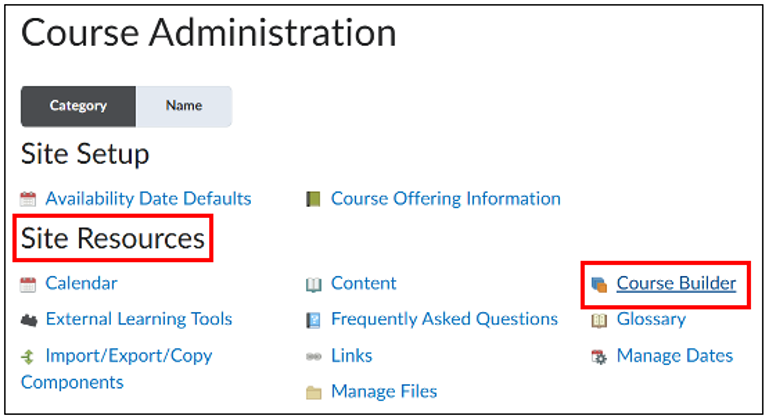
Task: Open the Availability Date Defaults link
Action: tap(148, 198)
